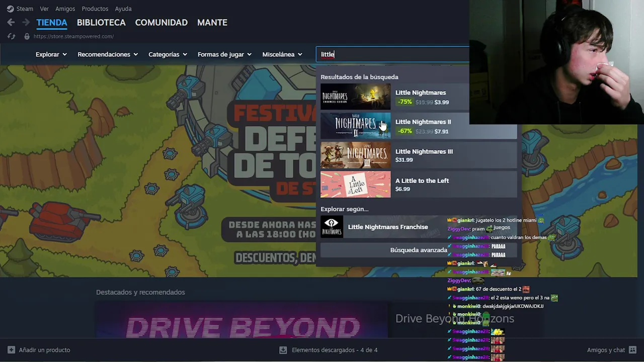Open the Little Nightmares thumbnail result

(x=355, y=97)
